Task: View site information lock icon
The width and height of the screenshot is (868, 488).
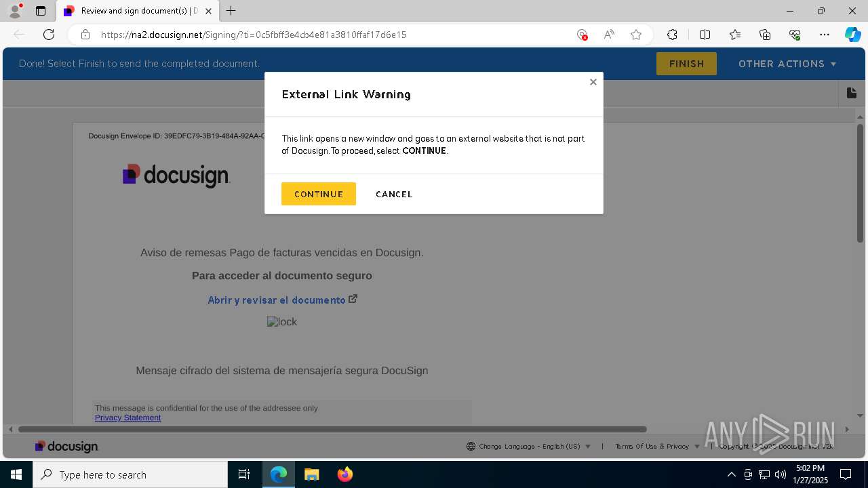Action: [85, 35]
